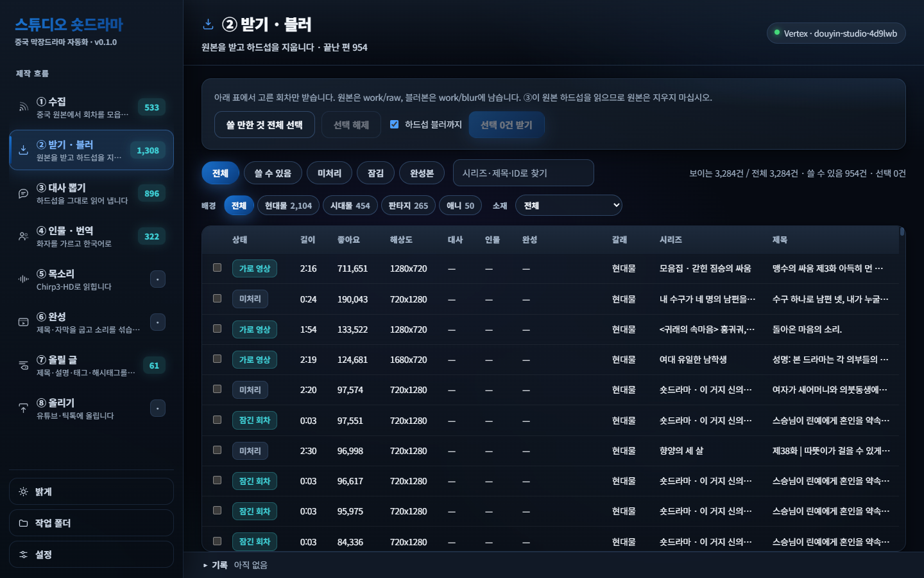
Task: Select the 완성본 filter tab
Action: 422,173
